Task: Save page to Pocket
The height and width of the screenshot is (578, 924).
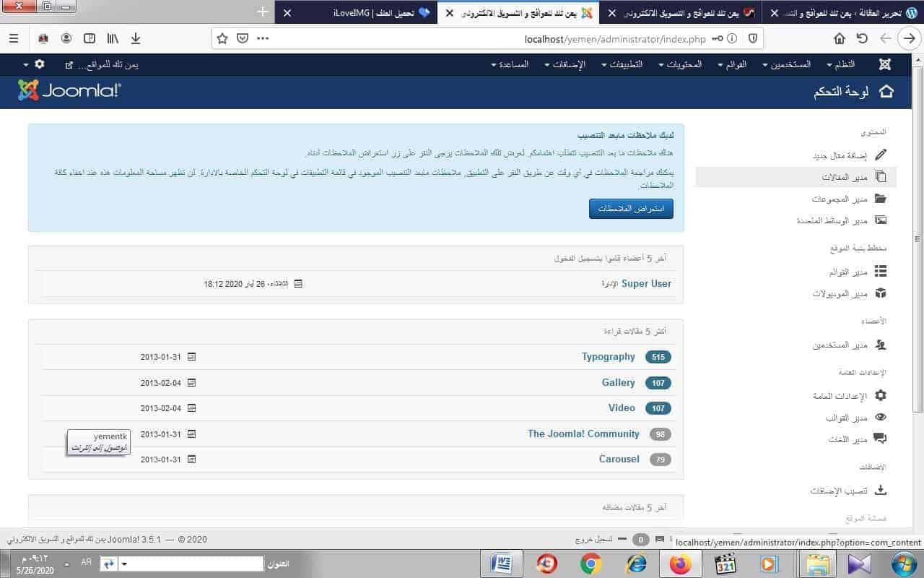Action: pyautogui.click(x=243, y=38)
